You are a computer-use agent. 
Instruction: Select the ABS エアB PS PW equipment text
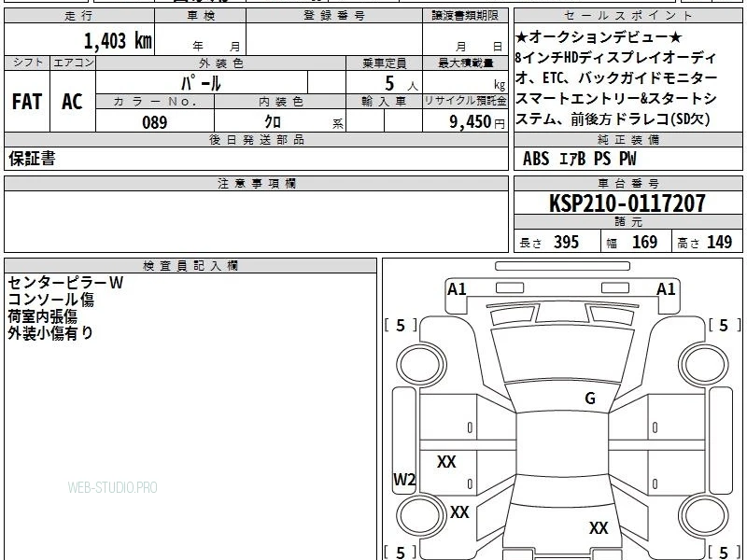point(579,159)
